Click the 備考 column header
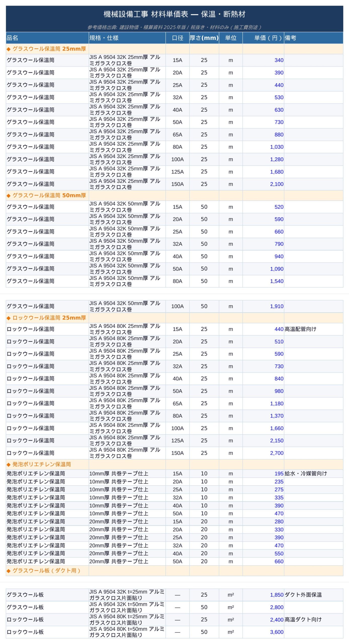The image size is (349, 644). [x=290, y=38]
